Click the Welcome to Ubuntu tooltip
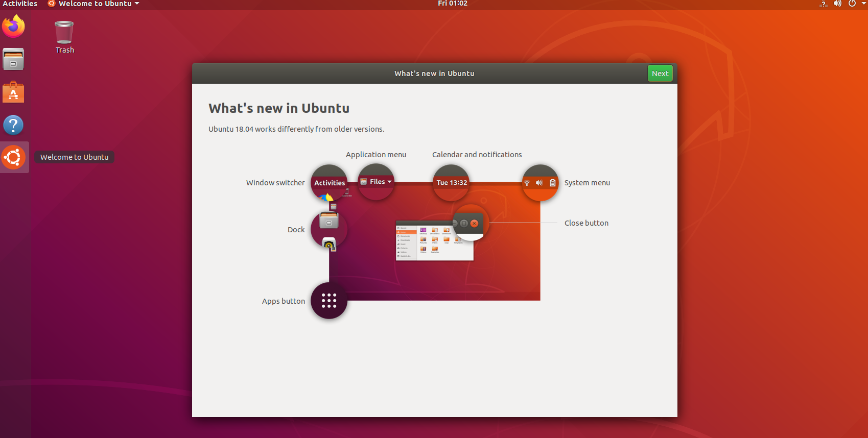The width and height of the screenshot is (868, 438). pyautogui.click(x=75, y=157)
